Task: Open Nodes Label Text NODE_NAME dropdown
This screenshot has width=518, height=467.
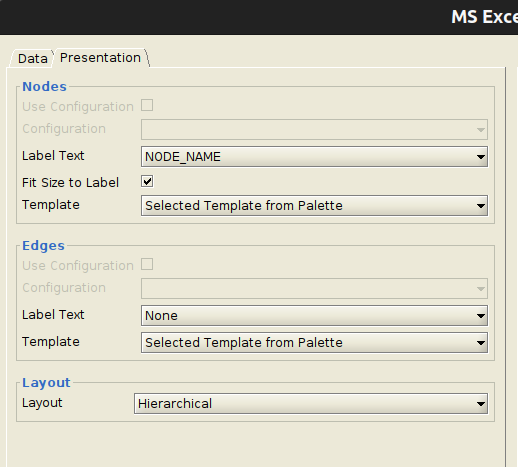Action: point(314,157)
